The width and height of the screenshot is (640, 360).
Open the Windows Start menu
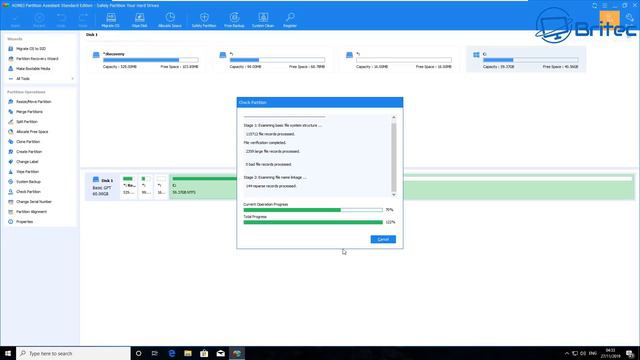click(8, 353)
